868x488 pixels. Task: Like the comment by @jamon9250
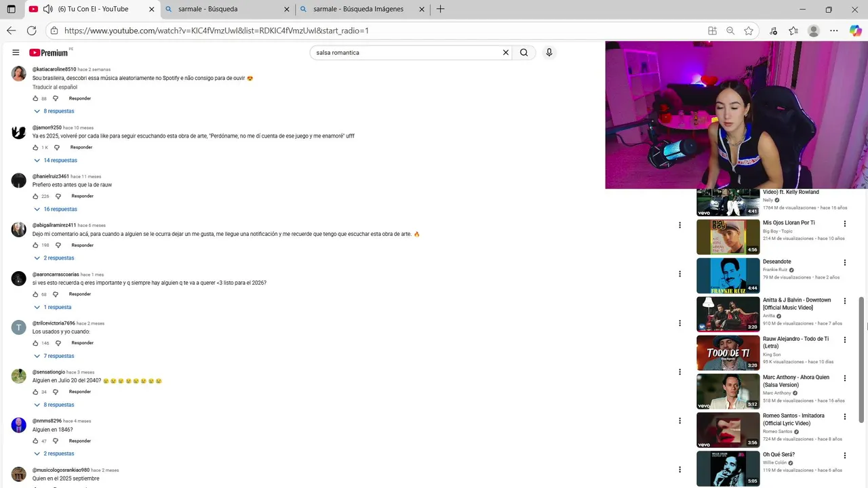pyautogui.click(x=35, y=147)
